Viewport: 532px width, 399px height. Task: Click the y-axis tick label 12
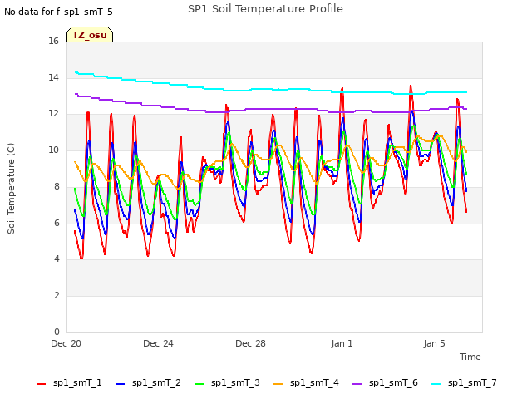tap(53, 114)
